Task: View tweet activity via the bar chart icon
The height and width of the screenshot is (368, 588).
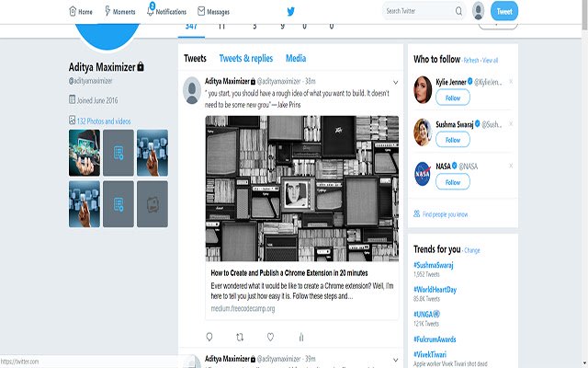Action: (301, 337)
